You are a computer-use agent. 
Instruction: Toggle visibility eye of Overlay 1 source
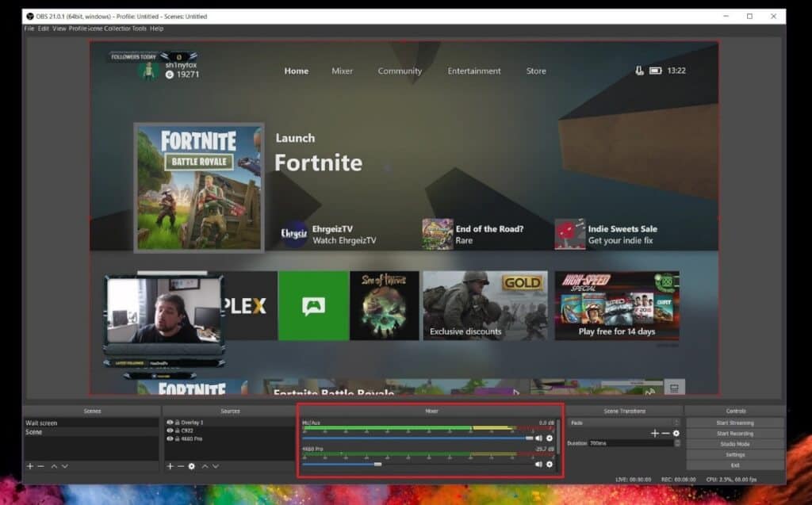(x=170, y=423)
